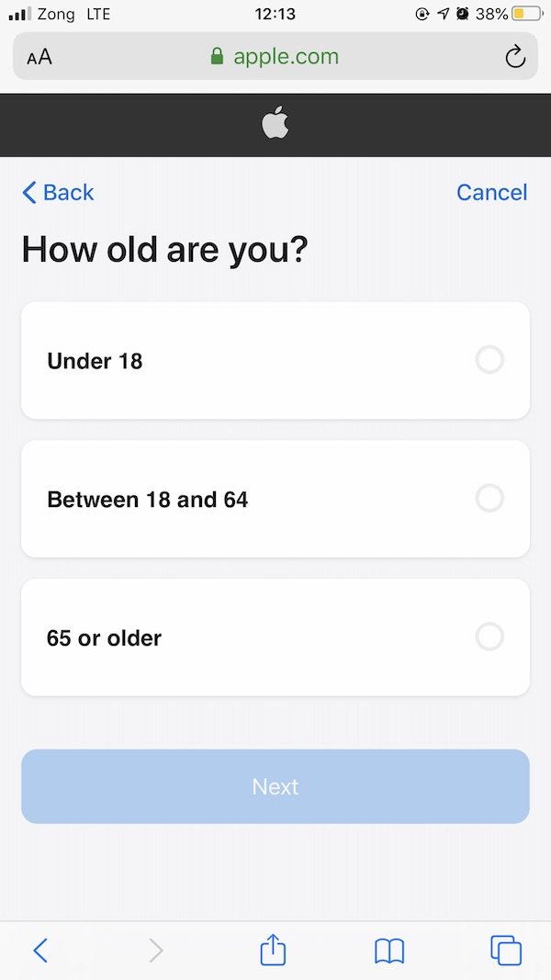
Task: Tap the Back link with chevron
Action: pyautogui.click(x=58, y=192)
